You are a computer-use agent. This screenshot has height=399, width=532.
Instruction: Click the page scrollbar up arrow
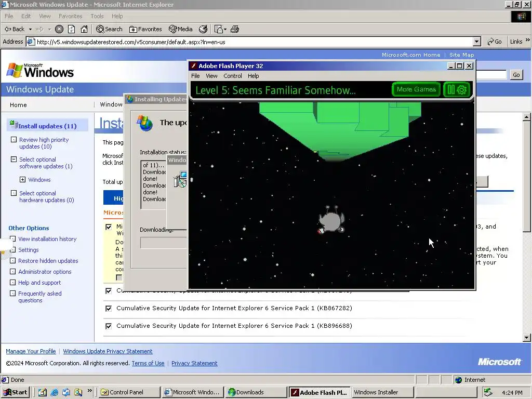pos(527,117)
